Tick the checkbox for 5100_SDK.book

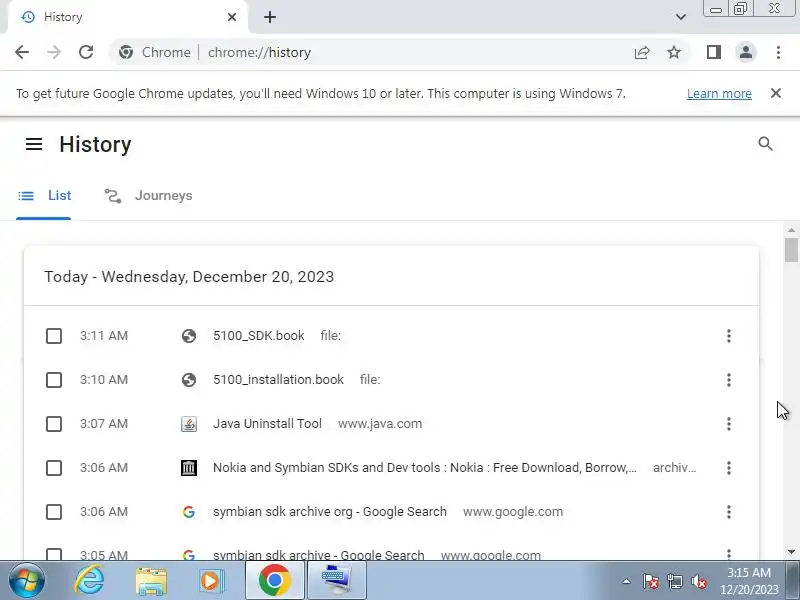[54, 336]
